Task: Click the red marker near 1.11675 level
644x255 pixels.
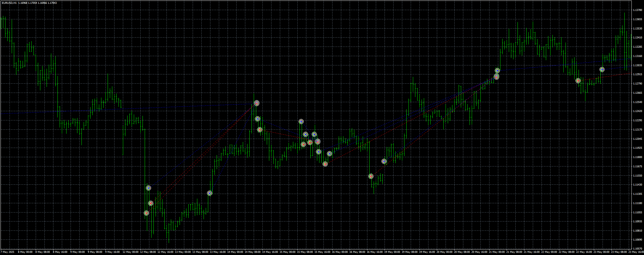Action: click(325, 164)
